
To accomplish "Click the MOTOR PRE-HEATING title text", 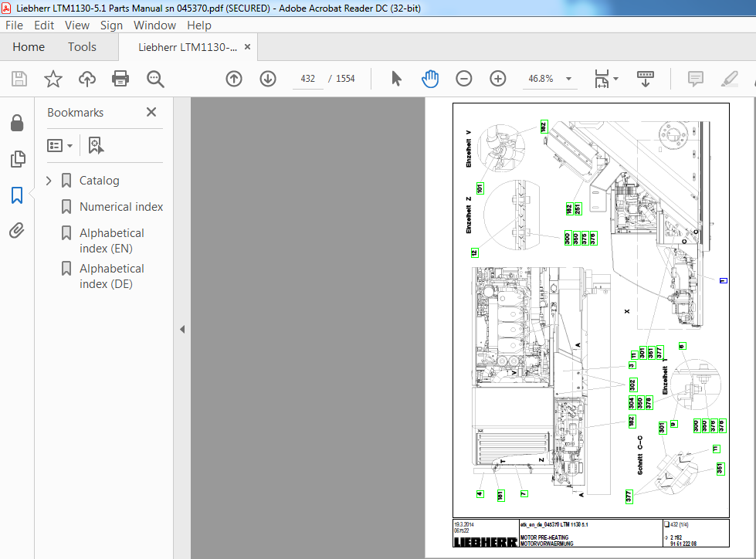I will 544,537.
